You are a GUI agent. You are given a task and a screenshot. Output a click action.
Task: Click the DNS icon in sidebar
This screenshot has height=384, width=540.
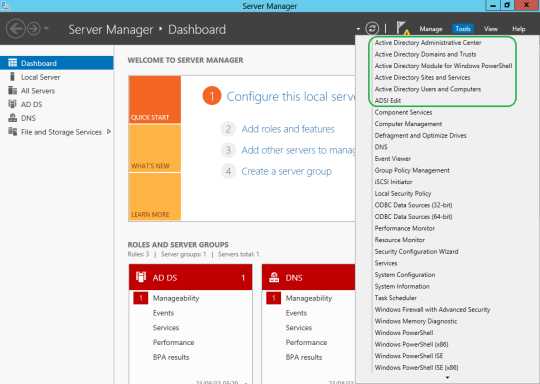point(12,118)
